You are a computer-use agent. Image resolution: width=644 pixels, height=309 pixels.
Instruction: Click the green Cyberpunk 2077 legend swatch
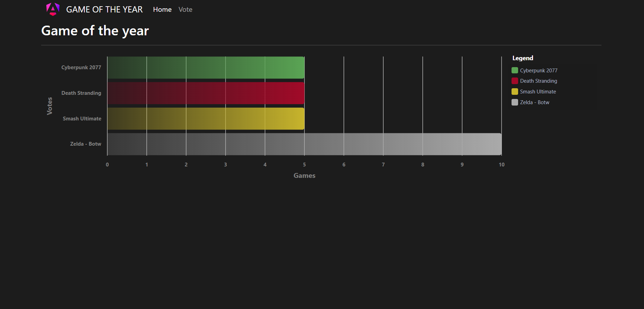coord(515,70)
